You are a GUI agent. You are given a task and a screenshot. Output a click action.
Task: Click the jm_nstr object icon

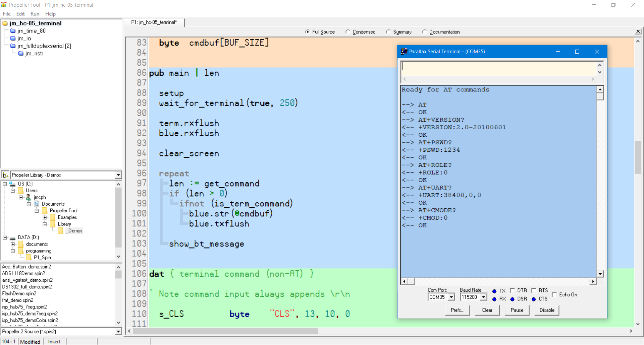(x=21, y=54)
